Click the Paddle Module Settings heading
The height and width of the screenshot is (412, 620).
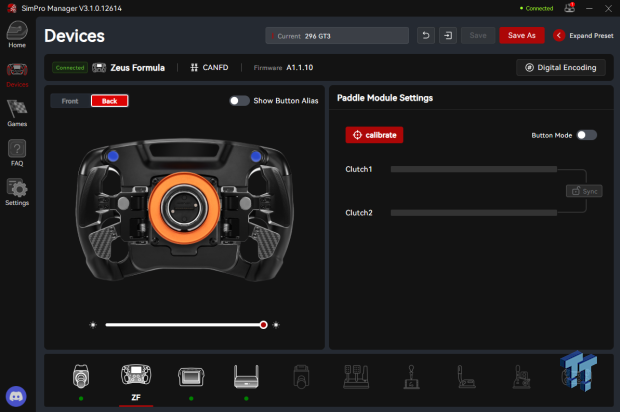[x=385, y=98]
